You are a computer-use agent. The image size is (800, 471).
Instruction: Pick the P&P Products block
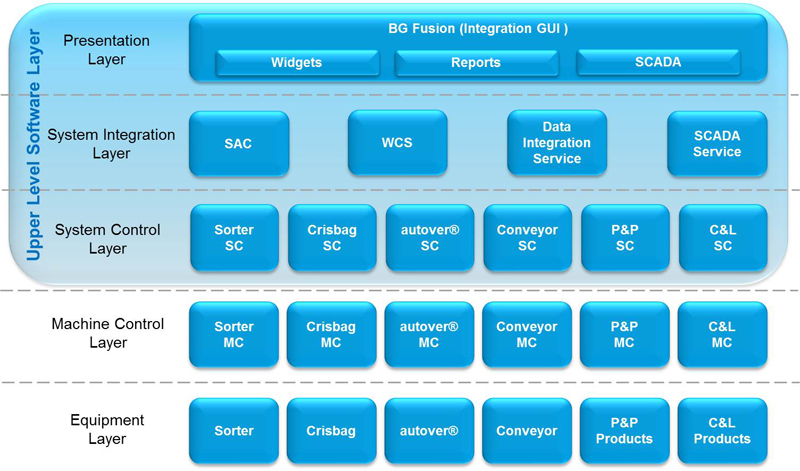(x=624, y=431)
